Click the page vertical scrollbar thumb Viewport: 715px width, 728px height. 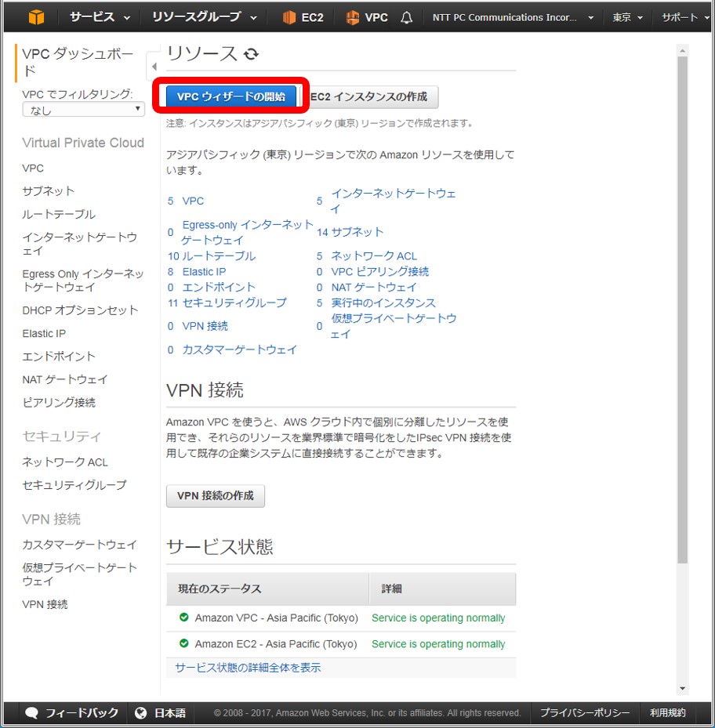(x=682, y=310)
